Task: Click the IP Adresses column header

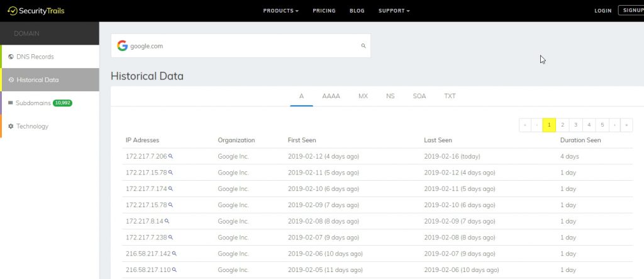Action: (143, 140)
